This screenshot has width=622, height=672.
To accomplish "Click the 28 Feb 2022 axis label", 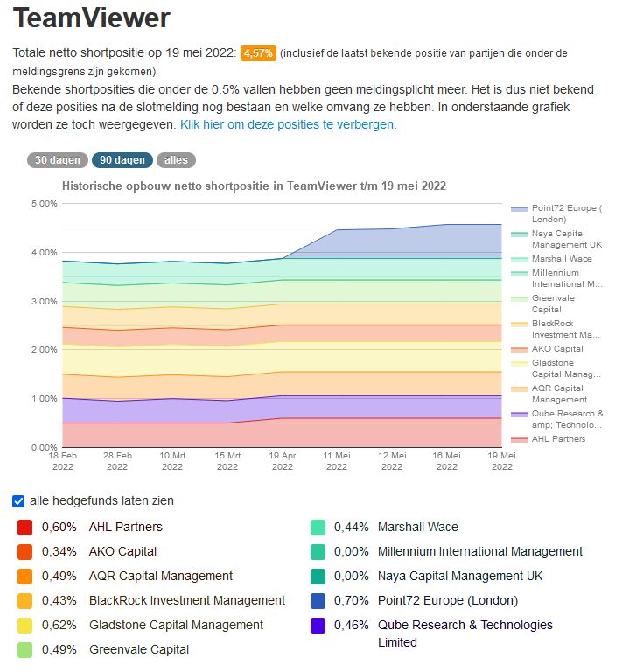I will click(x=117, y=461).
